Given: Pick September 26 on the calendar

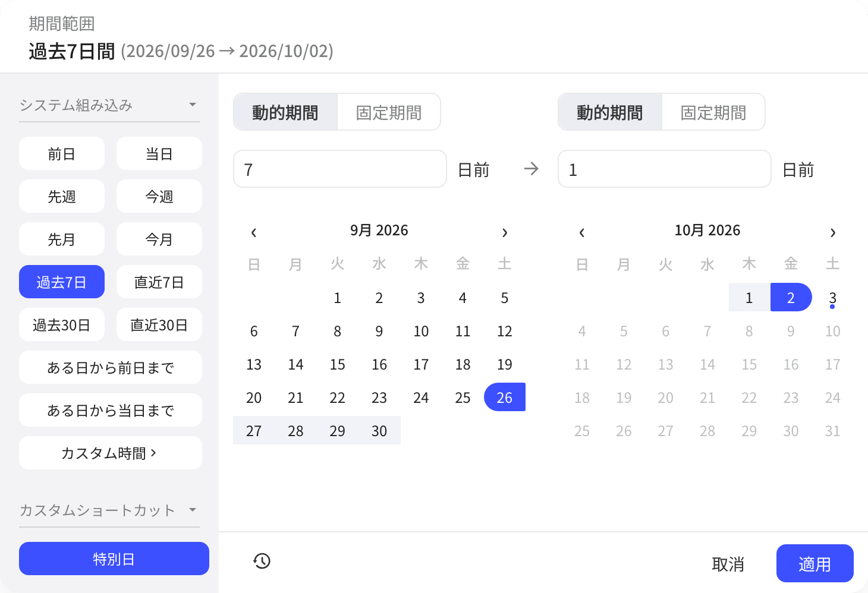Looking at the screenshot, I should click(x=505, y=398).
